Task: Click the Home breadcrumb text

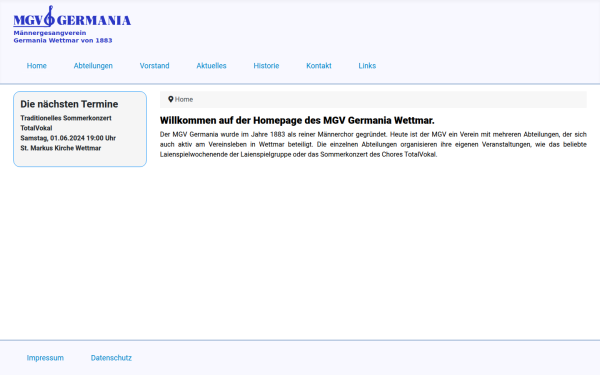Action: coord(184,99)
